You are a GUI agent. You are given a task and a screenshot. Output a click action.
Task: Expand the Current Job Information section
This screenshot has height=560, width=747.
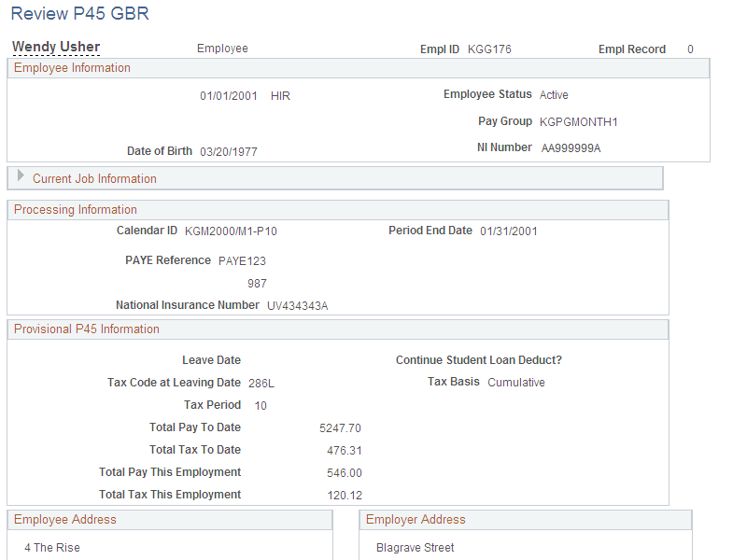tap(93, 178)
